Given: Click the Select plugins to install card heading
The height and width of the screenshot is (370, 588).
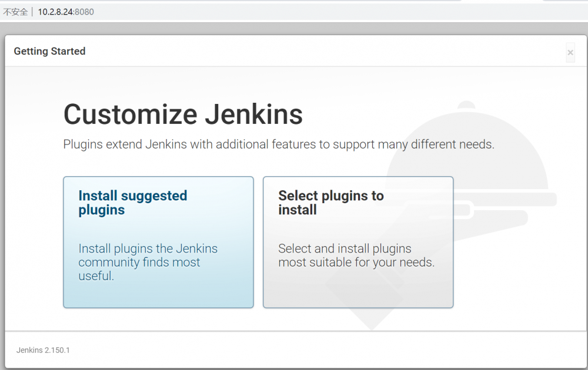Looking at the screenshot, I should pyautogui.click(x=331, y=203).
